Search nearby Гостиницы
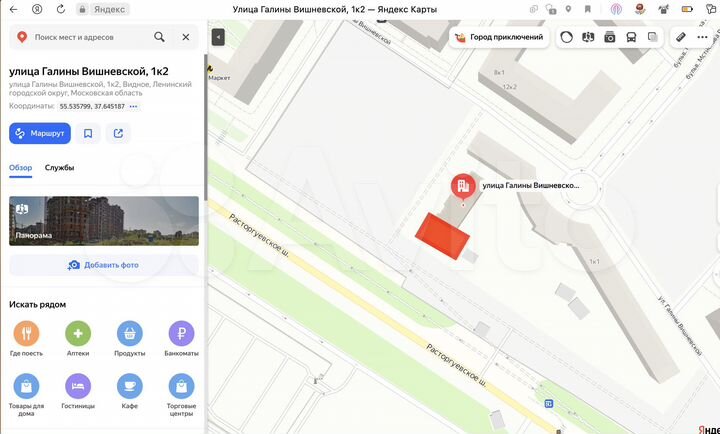The height and width of the screenshot is (434, 720). click(x=78, y=392)
